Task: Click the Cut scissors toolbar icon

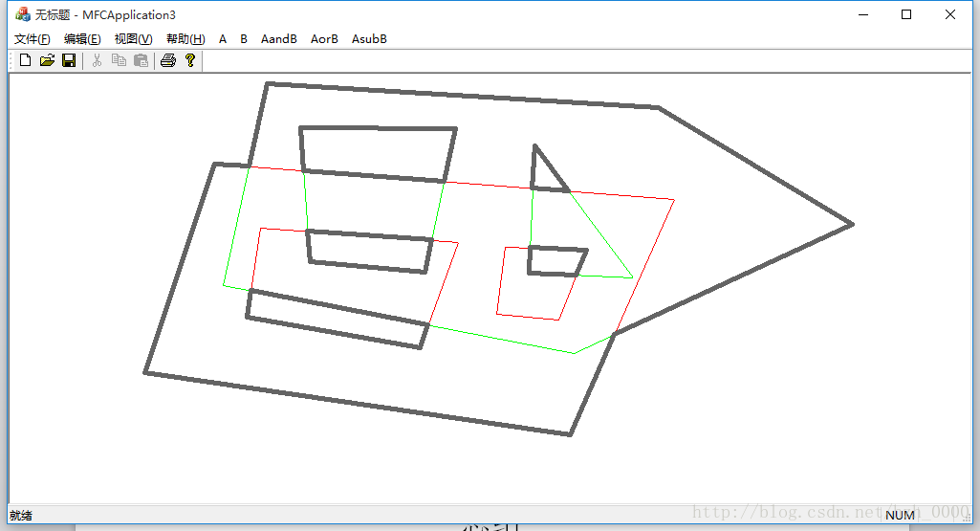Action: tap(97, 60)
